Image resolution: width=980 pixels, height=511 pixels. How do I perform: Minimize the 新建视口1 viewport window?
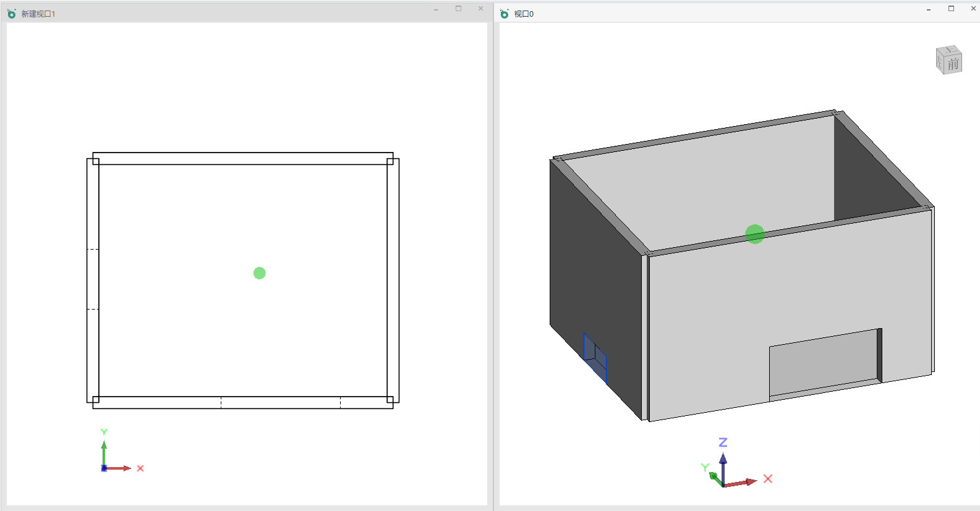click(x=436, y=9)
